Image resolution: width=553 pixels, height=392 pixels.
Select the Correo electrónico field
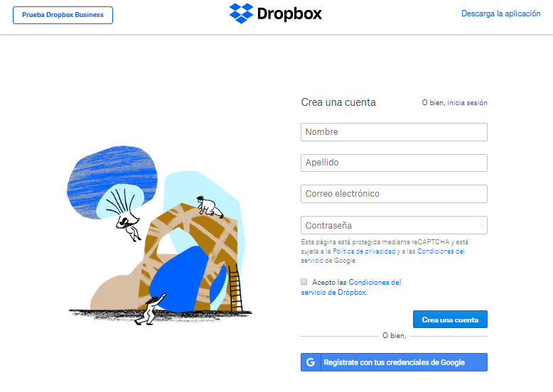[394, 194]
